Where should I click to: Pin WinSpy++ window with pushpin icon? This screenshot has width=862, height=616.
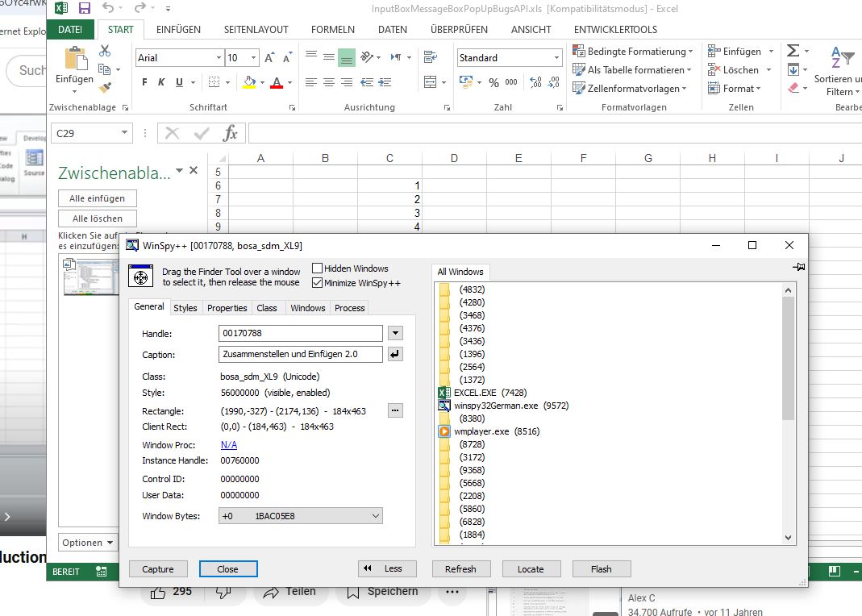coord(799,267)
